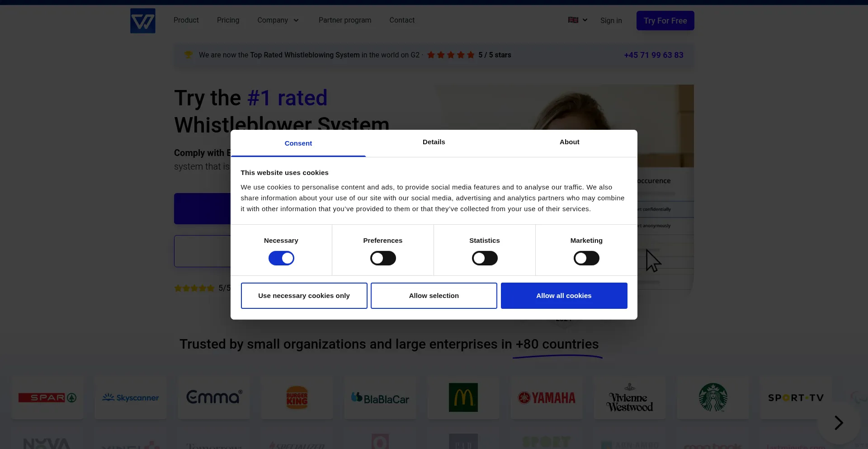The height and width of the screenshot is (449, 868).
Task: Select the McDonald's brand logo
Action: pyautogui.click(x=463, y=397)
